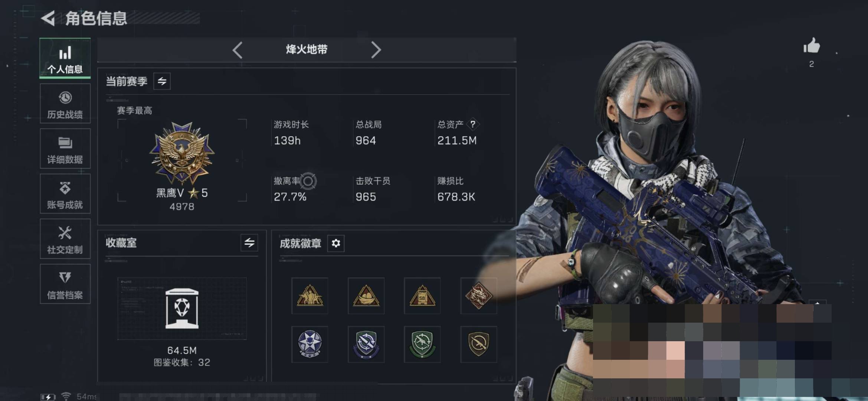Viewport: 868px width, 401px height.
Task: Open 信誉档案 in the sidebar
Action: 65,284
